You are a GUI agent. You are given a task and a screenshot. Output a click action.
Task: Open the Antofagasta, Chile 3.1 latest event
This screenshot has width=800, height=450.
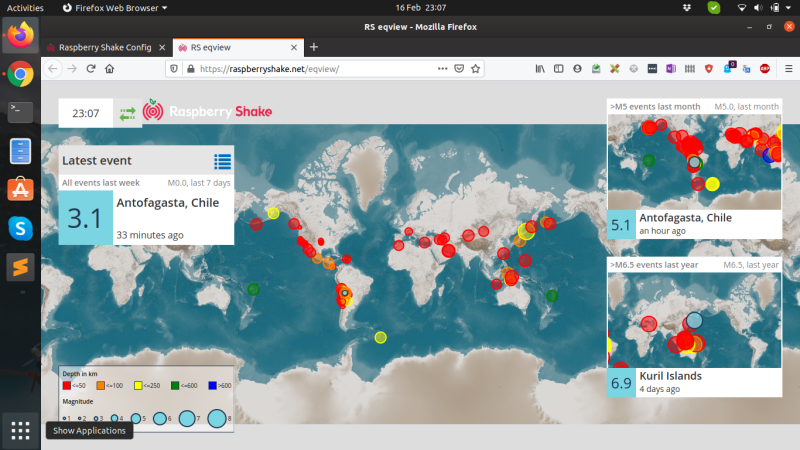[x=146, y=218]
